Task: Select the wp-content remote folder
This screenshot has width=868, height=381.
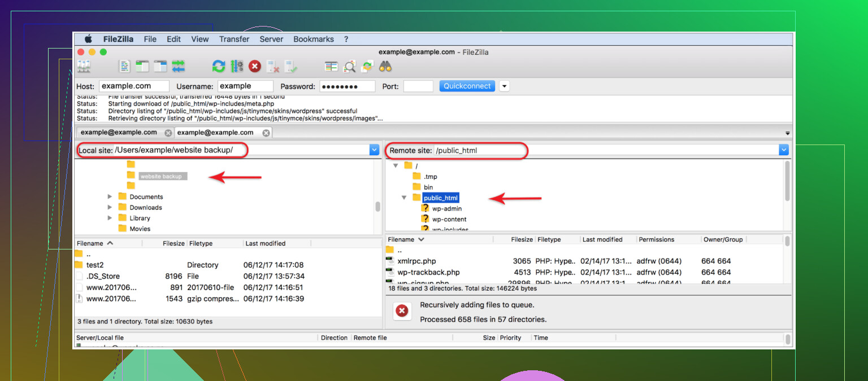Action: tap(449, 219)
